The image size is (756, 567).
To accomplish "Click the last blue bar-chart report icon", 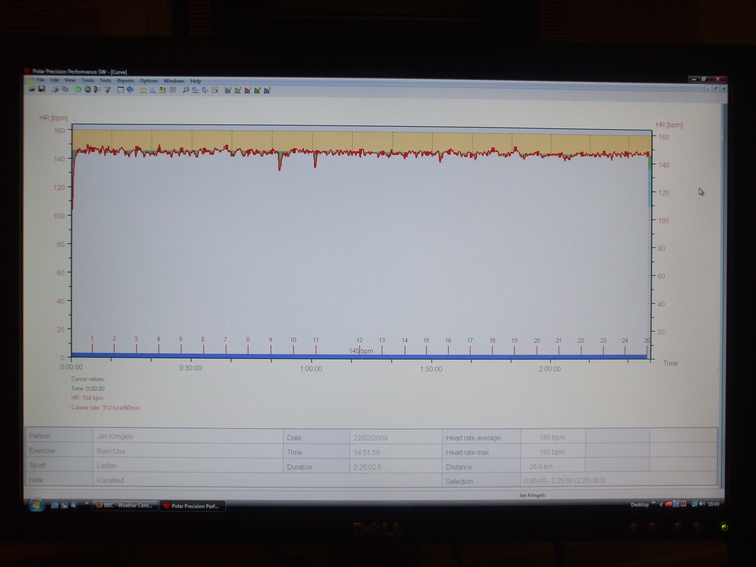I will [x=267, y=90].
